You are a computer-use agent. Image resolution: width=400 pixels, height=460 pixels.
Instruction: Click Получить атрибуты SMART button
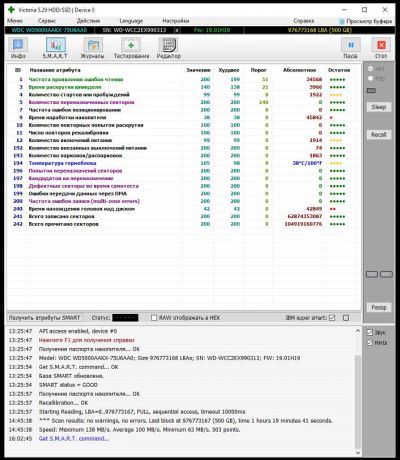point(44,318)
